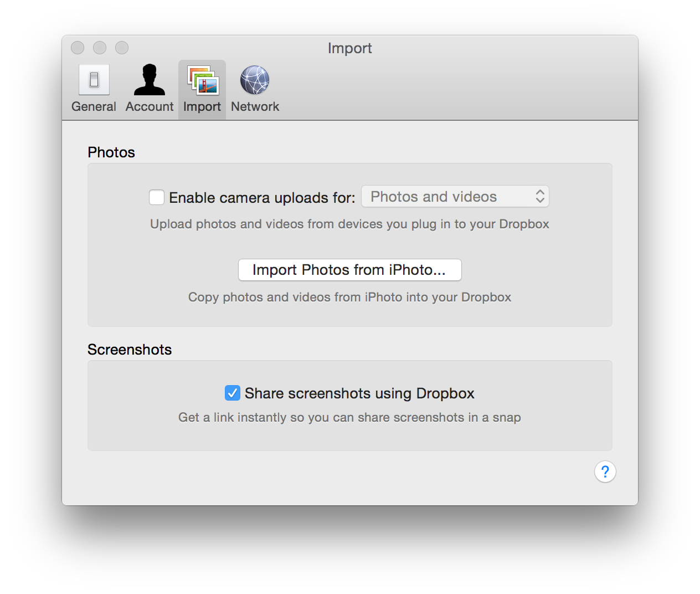The height and width of the screenshot is (594, 700).
Task: Click the zoom window button
Action: click(122, 48)
